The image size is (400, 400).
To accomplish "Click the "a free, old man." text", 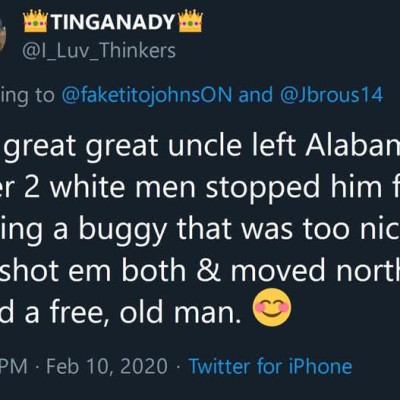I will [x=133, y=312].
